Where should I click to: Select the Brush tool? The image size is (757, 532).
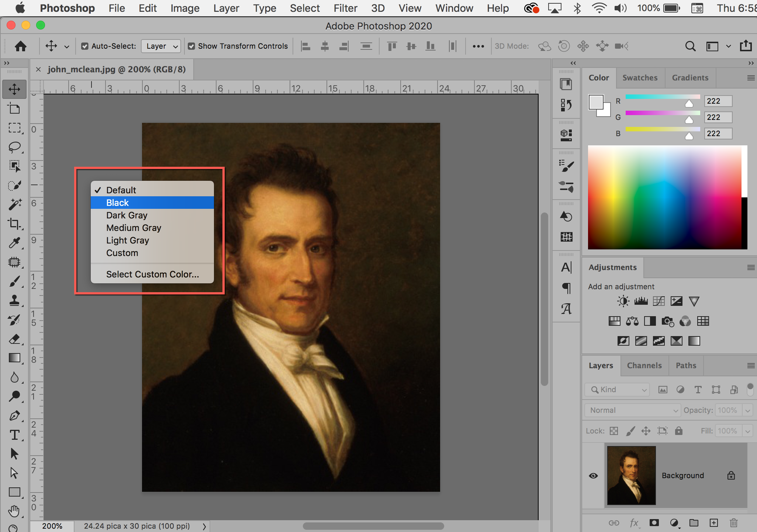click(14, 281)
